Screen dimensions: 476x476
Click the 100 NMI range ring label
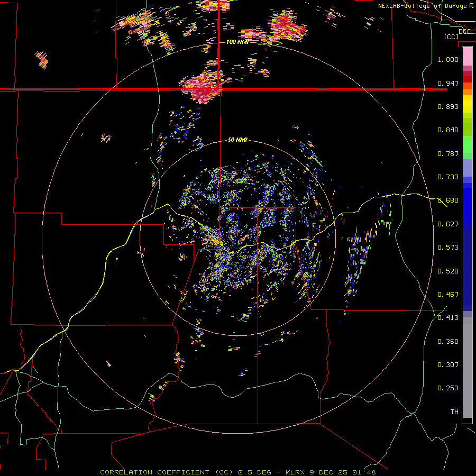click(237, 42)
